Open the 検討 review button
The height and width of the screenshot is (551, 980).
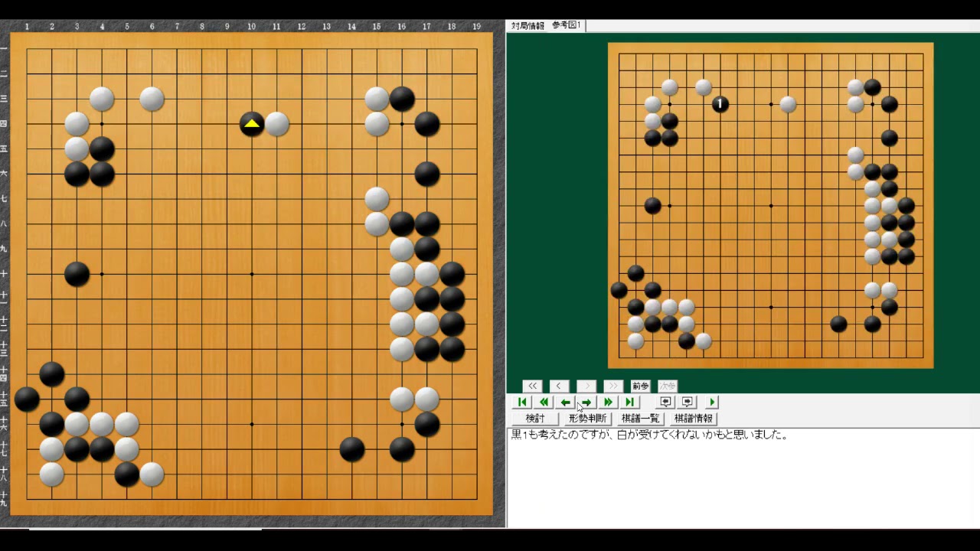pyautogui.click(x=535, y=419)
